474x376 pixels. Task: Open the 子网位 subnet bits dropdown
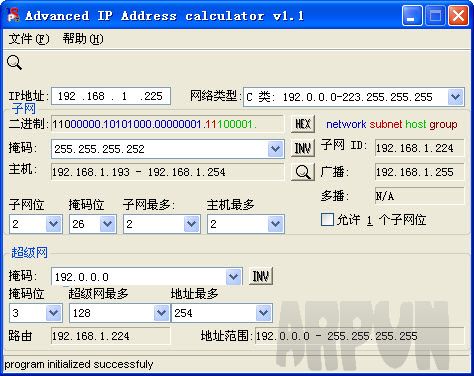53,224
